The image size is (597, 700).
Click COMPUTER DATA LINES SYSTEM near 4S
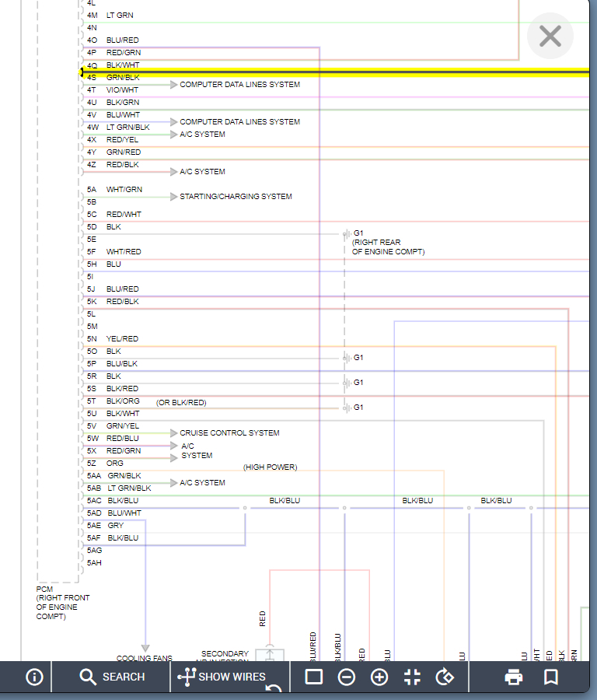pyautogui.click(x=239, y=84)
